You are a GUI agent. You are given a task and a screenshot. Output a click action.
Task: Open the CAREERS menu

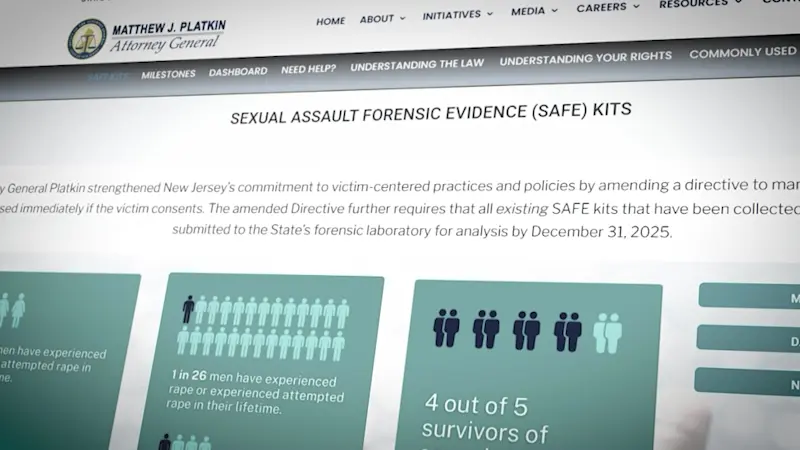pyautogui.click(x=602, y=8)
